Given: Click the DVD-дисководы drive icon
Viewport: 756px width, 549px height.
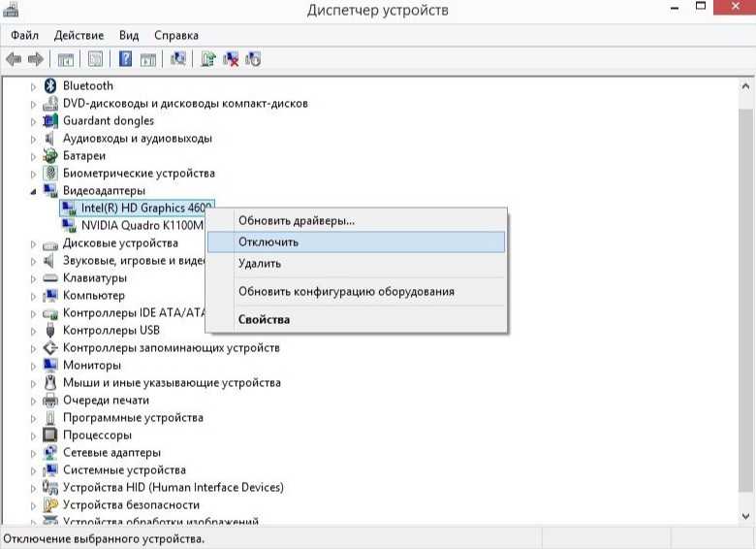Looking at the screenshot, I should pos(50,103).
